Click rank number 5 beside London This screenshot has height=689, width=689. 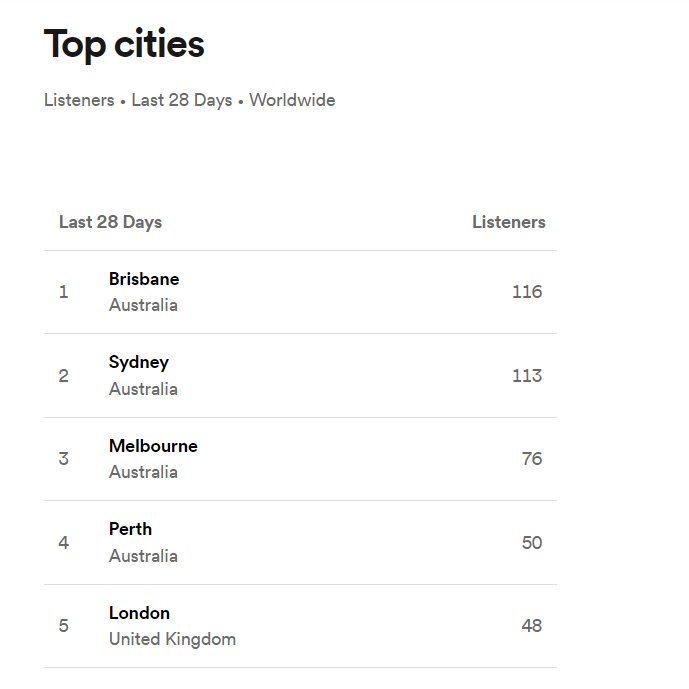pyautogui.click(x=64, y=626)
